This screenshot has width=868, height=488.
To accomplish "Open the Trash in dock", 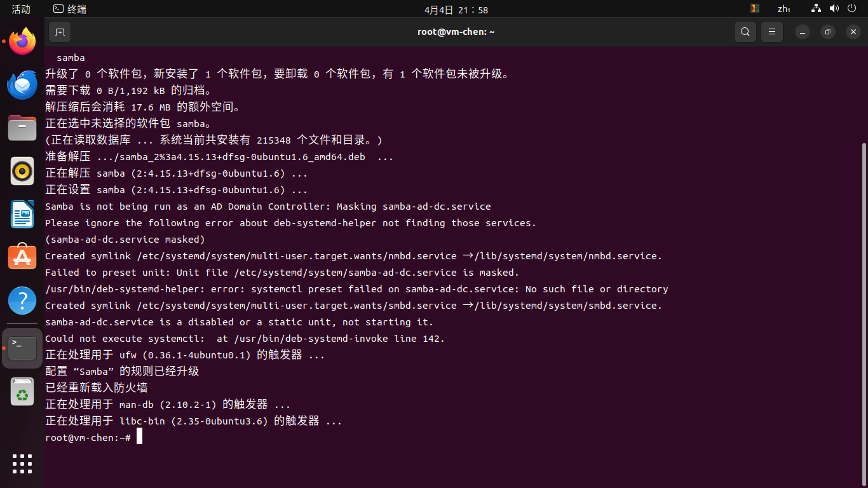I will click(x=22, y=391).
